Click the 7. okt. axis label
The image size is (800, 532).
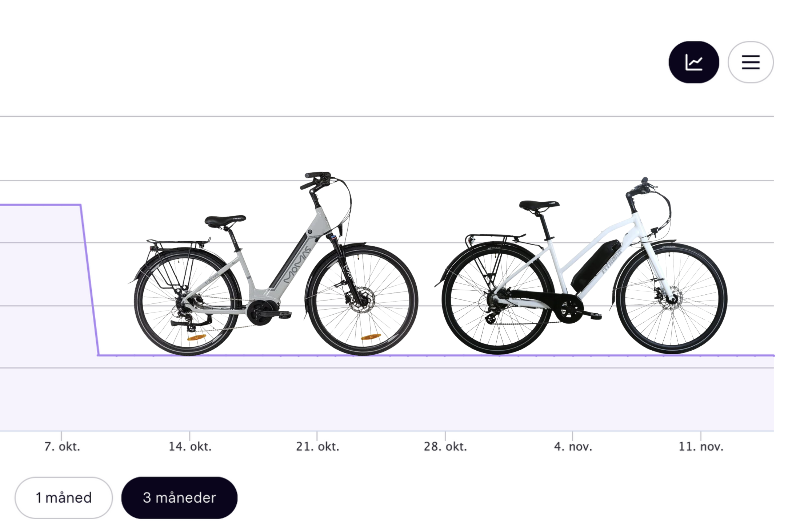point(62,446)
